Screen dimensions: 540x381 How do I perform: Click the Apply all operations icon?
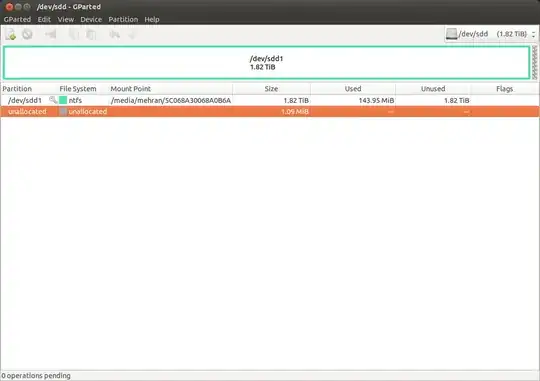pyautogui.click(x=132, y=34)
